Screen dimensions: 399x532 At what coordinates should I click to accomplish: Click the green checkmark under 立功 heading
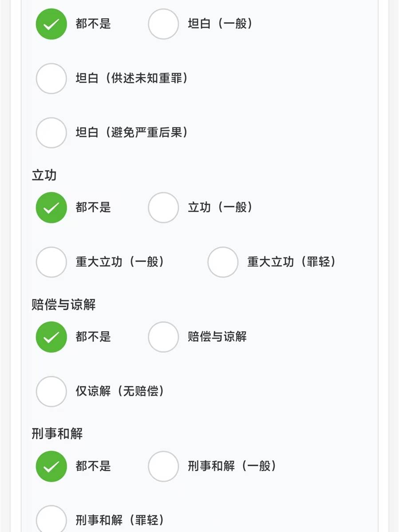point(51,207)
